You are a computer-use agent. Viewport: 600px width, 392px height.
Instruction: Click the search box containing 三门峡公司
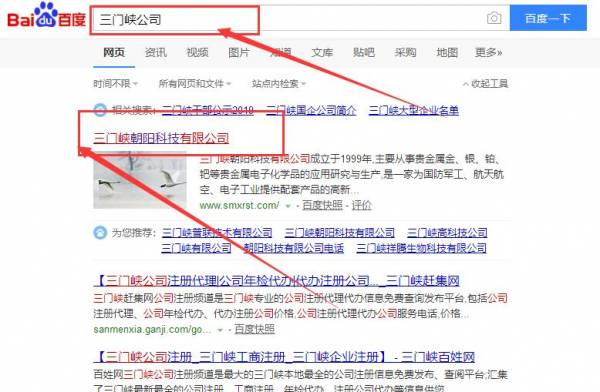click(300, 18)
